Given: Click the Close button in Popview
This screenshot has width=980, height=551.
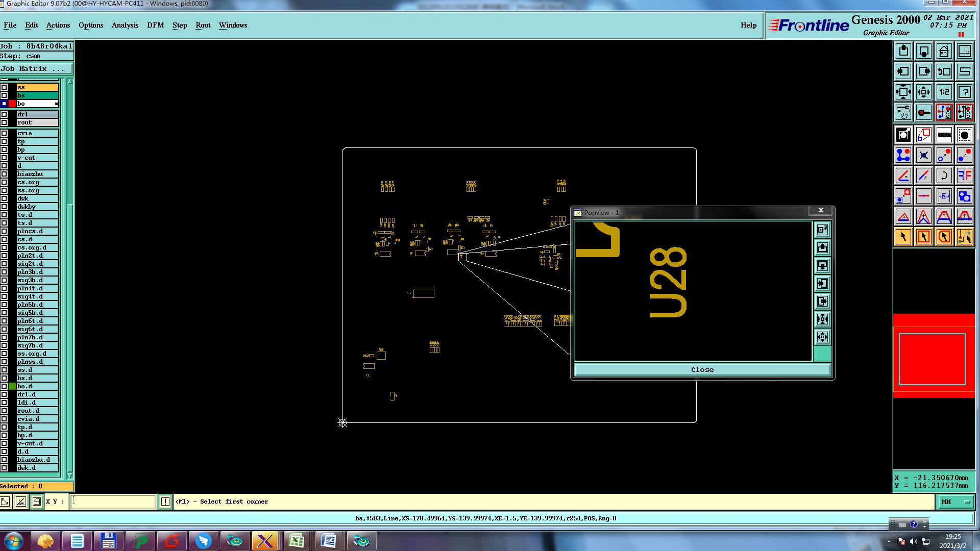Looking at the screenshot, I should pyautogui.click(x=702, y=370).
